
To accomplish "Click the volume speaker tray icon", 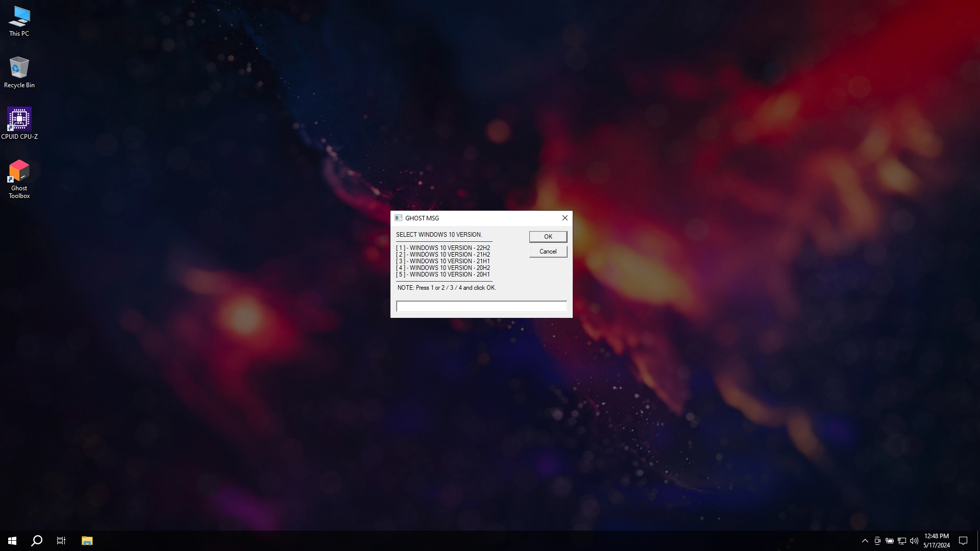I will [x=914, y=541].
